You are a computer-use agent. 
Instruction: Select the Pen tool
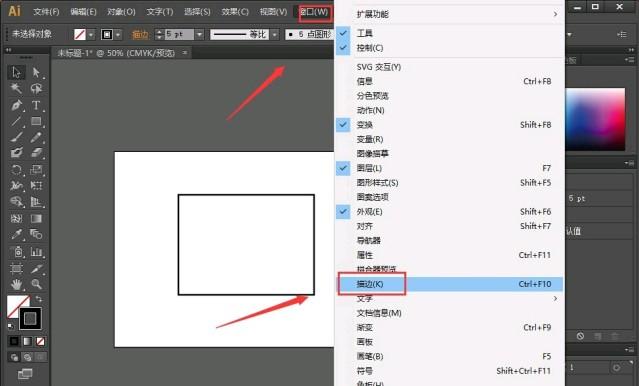16,105
